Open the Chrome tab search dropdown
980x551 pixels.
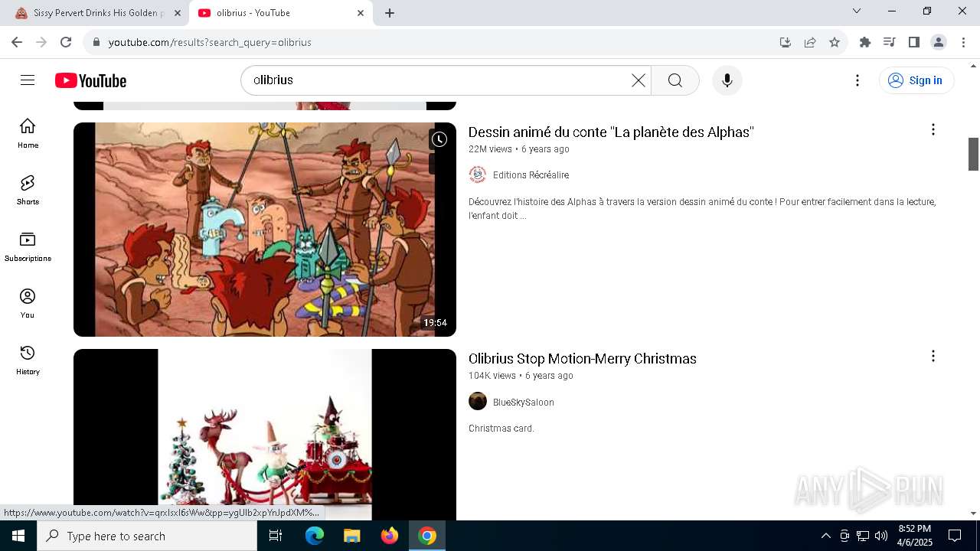coord(857,11)
